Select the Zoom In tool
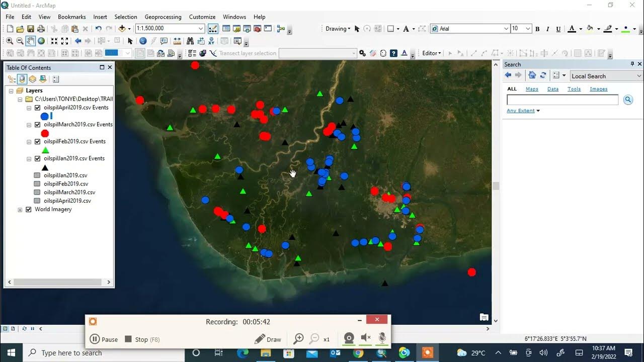The height and width of the screenshot is (362, 644). pos(10,41)
